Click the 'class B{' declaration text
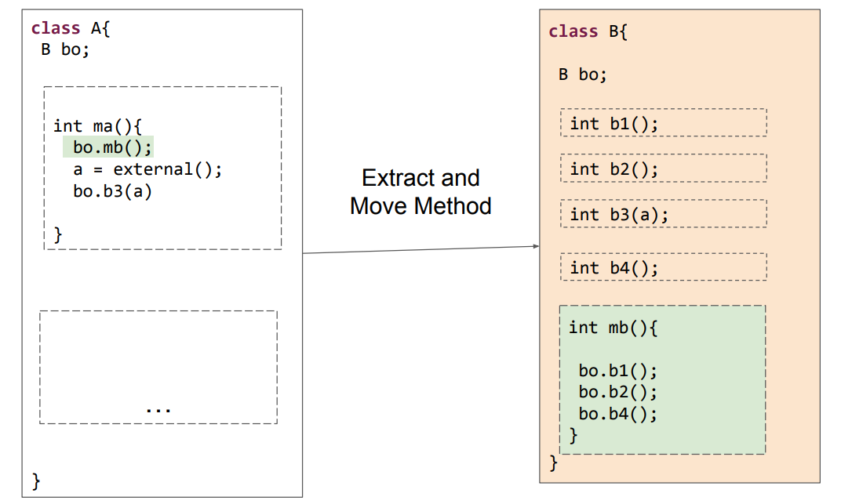841x504 pixels. 588,31
